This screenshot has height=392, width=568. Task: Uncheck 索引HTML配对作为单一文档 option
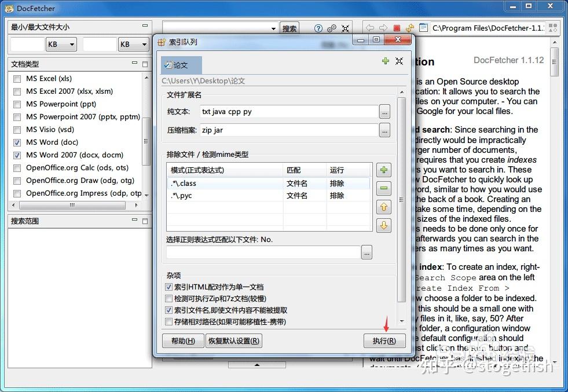[x=168, y=286]
